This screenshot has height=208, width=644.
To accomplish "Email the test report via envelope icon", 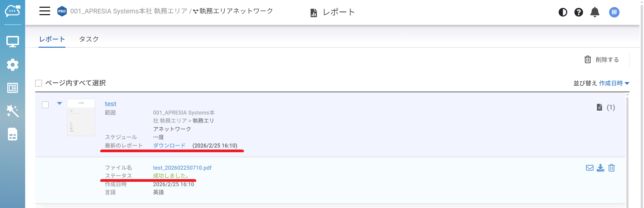I will [590, 168].
